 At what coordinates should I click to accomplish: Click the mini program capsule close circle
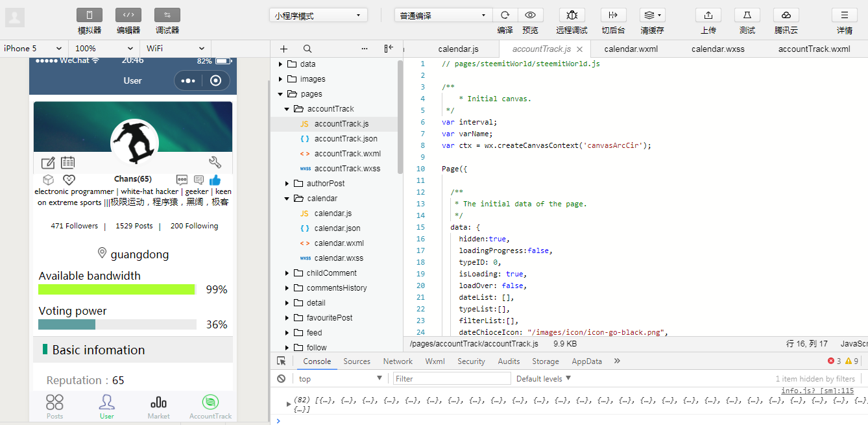(216, 80)
